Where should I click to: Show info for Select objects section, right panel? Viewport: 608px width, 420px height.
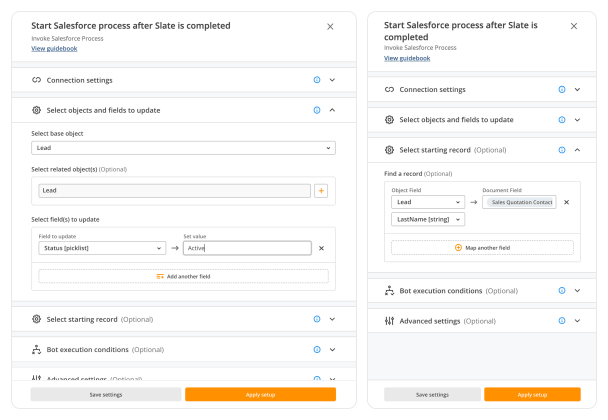click(x=562, y=119)
